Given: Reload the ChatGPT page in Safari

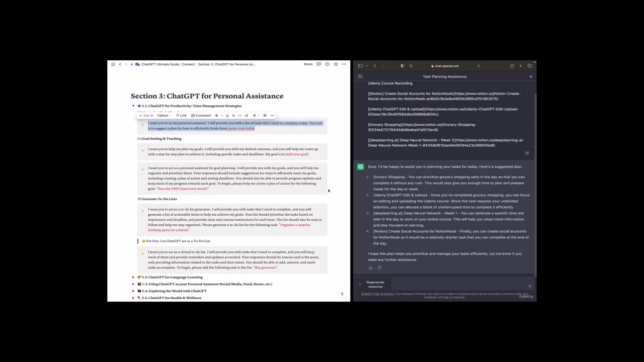Looking at the screenshot, I should pyautogui.click(x=478, y=66).
